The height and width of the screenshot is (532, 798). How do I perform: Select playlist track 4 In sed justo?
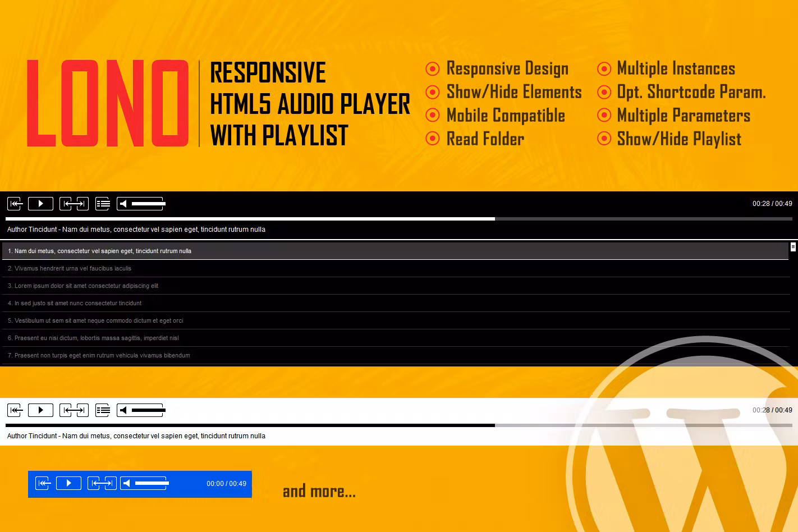(x=396, y=303)
